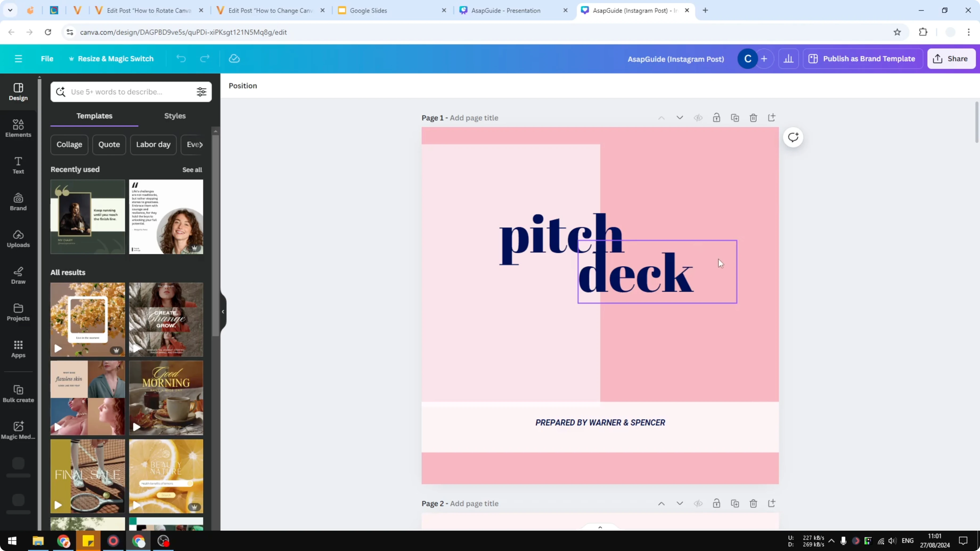This screenshot has height=551, width=980.
Task: Click the cloud save status icon
Action: [234, 59]
